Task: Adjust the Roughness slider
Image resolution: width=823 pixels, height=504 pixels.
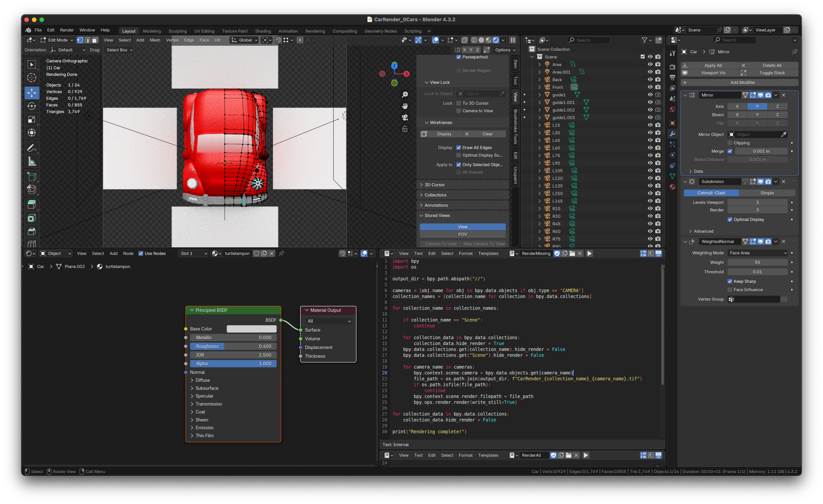Action: point(233,346)
